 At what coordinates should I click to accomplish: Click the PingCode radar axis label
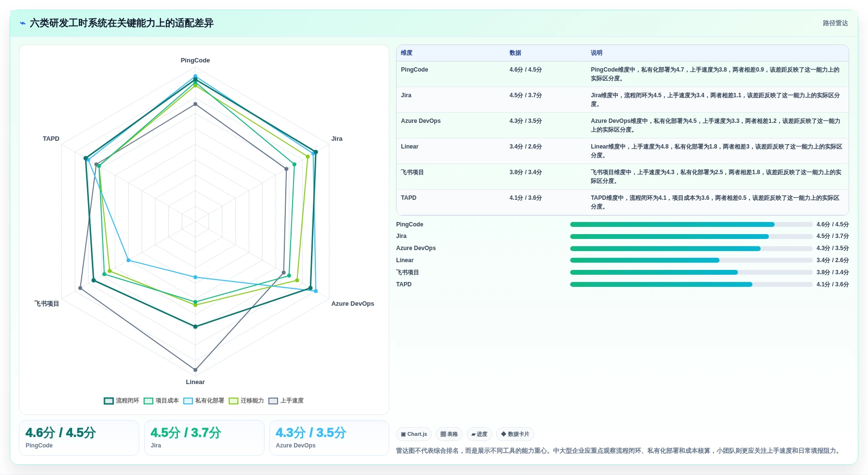pyautogui.click(x=195, y=60)
